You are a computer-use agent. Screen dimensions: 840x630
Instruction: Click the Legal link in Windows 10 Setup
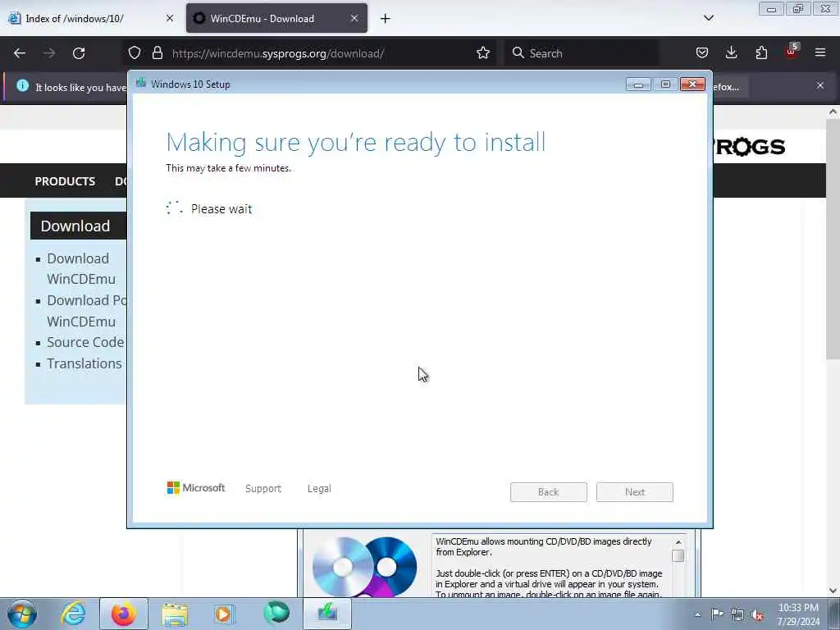(x=319, y=489)
